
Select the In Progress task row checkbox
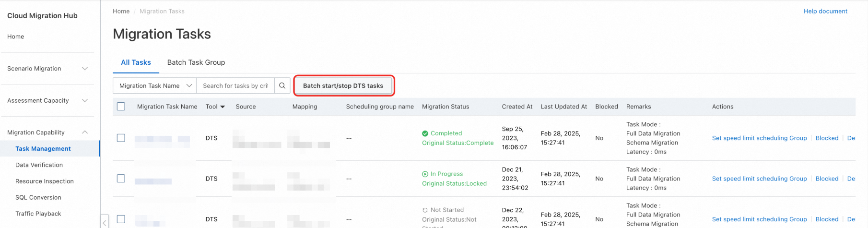click(121, 179)
